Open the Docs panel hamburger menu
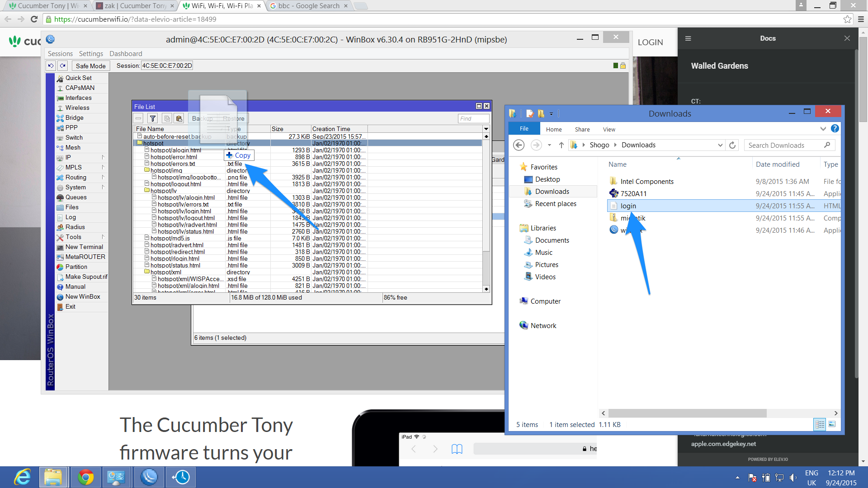Screen dimensions: 868x488 pyautogui.click(x=688, y=38)
